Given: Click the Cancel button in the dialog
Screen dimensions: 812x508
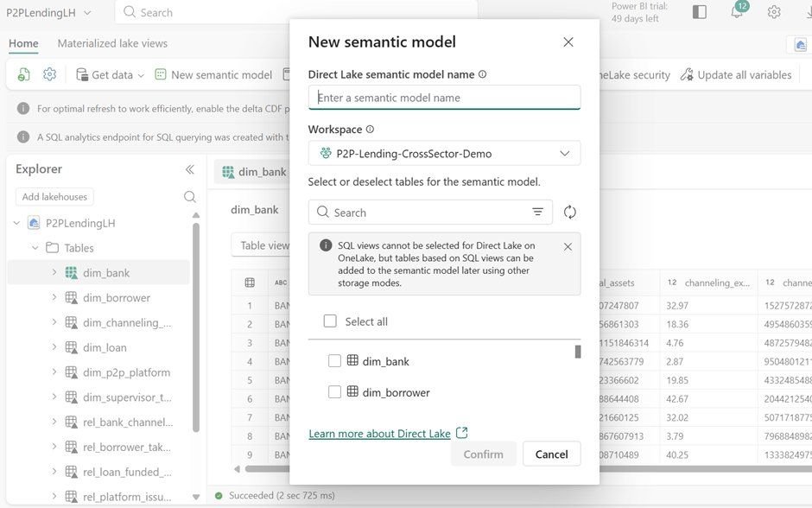Looking at the screenshot, I should (551, 454).
